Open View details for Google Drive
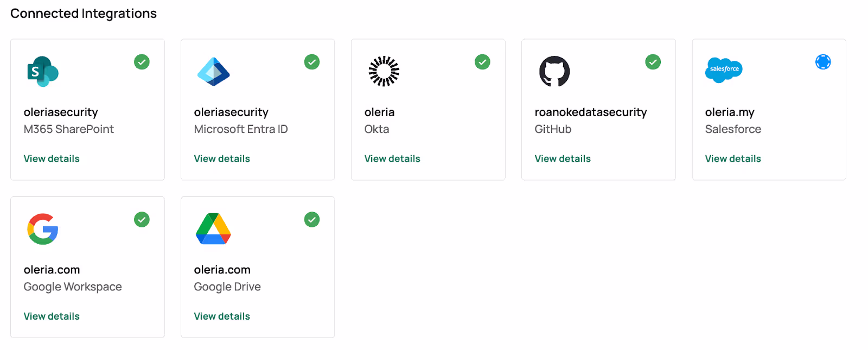This screenshot has width=868, height=350. (x=222, y=316)
